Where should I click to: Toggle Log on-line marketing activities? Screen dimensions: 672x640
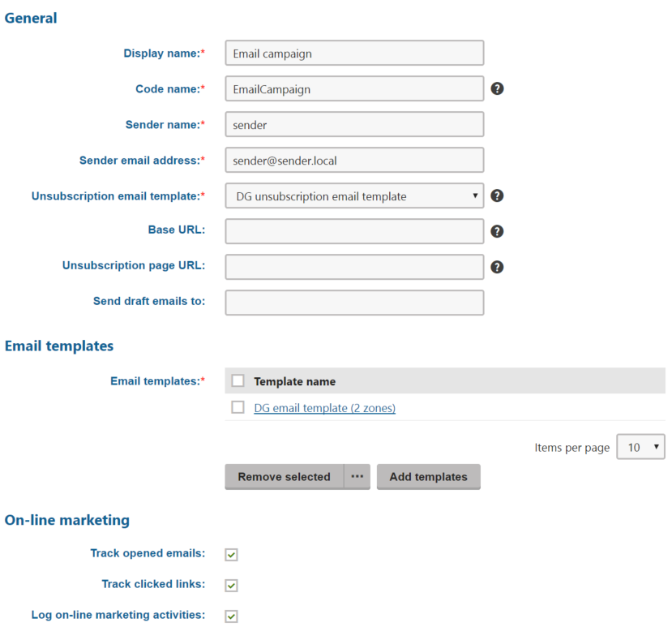coord(231,616)
